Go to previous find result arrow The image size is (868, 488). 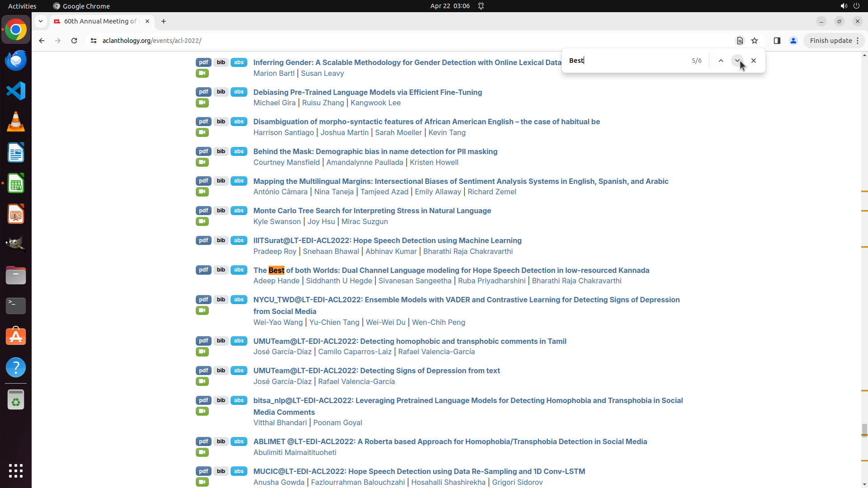coord(721,61)
